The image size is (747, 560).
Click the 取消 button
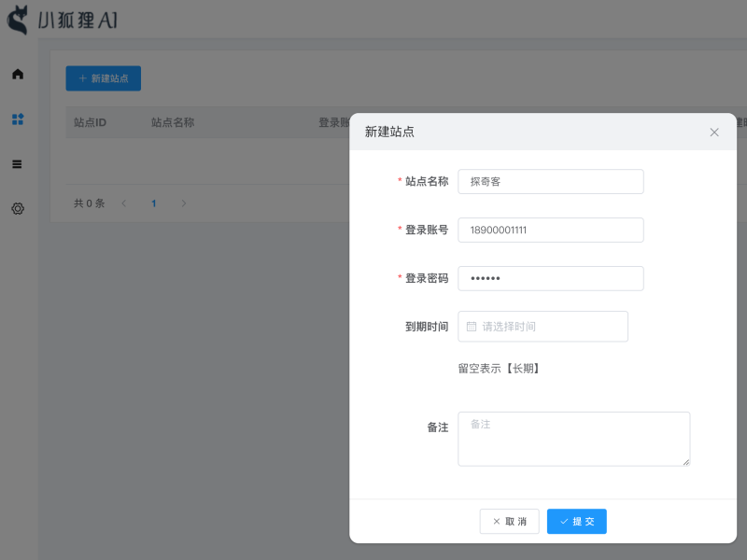click(x=509, y=522)
